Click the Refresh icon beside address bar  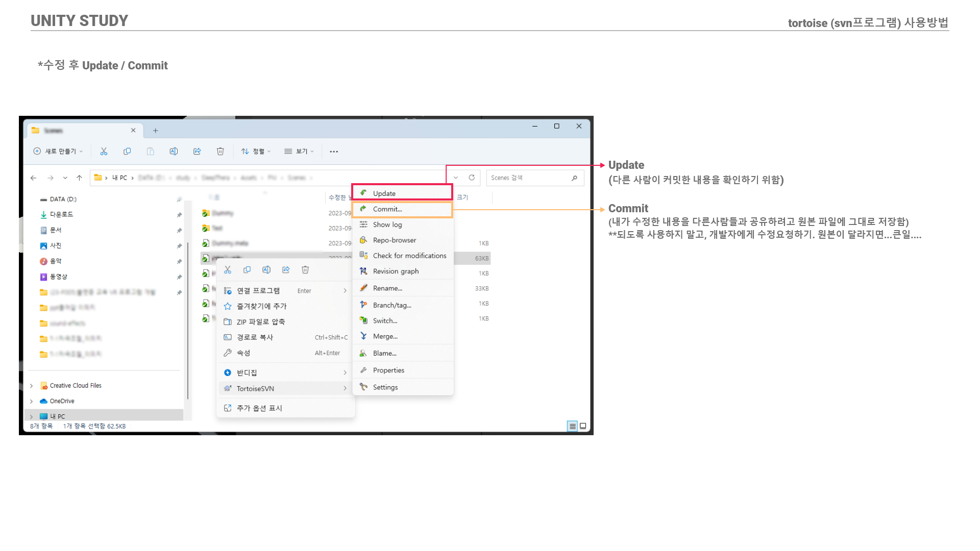[x=472, y=178]
